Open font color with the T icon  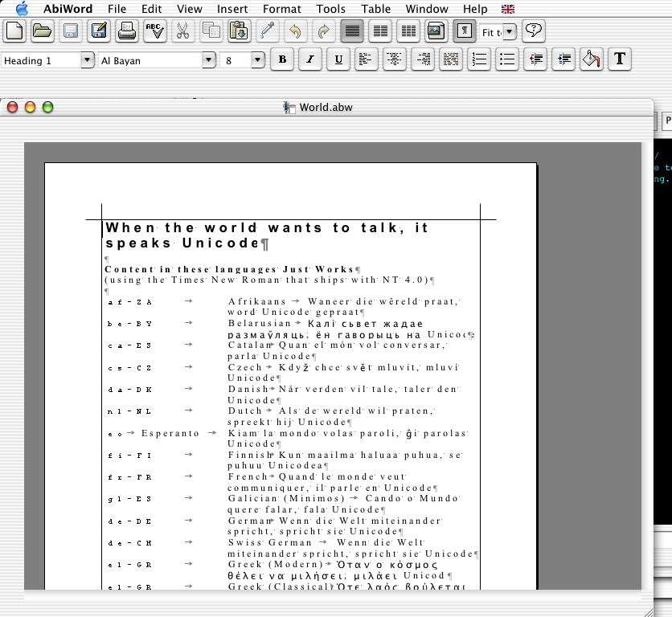(620, 59)
